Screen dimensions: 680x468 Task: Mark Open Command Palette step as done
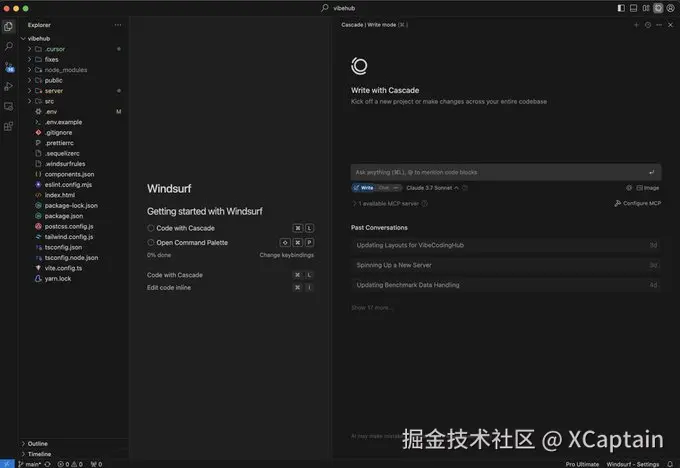150,242
